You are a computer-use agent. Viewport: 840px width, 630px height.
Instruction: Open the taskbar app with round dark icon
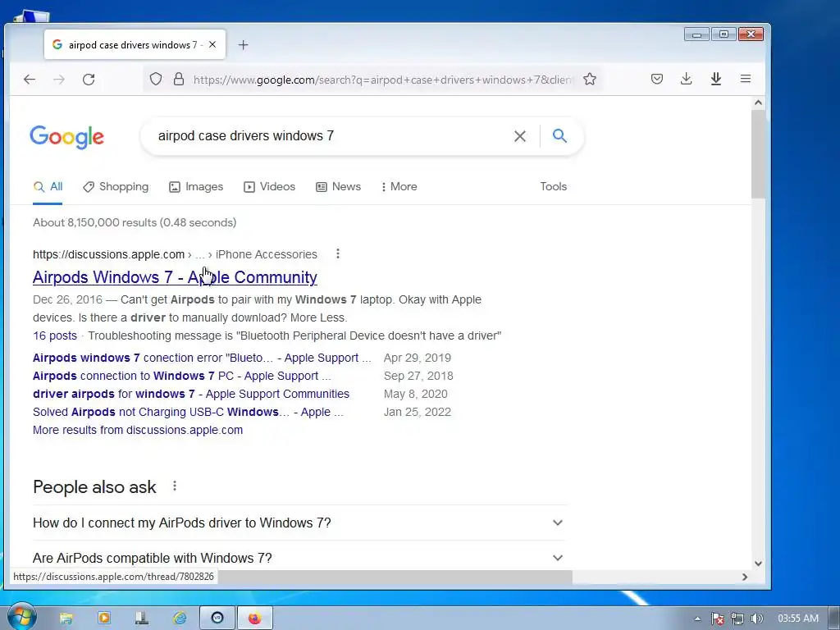point(217,619)
